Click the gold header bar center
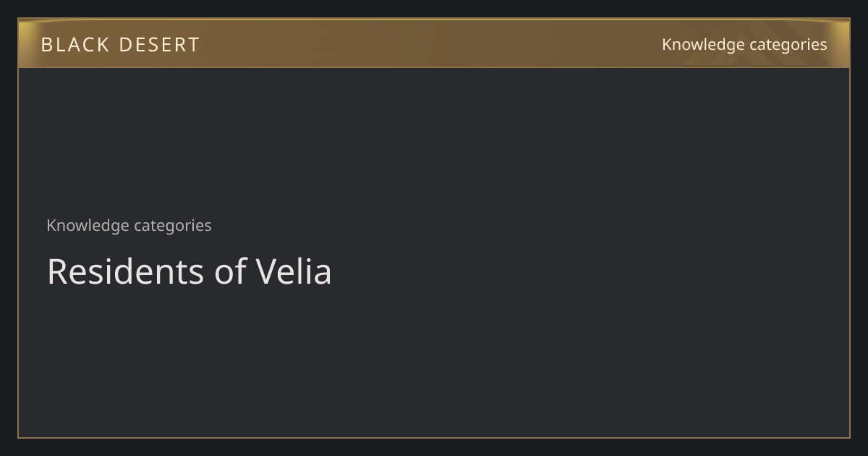 434,43
